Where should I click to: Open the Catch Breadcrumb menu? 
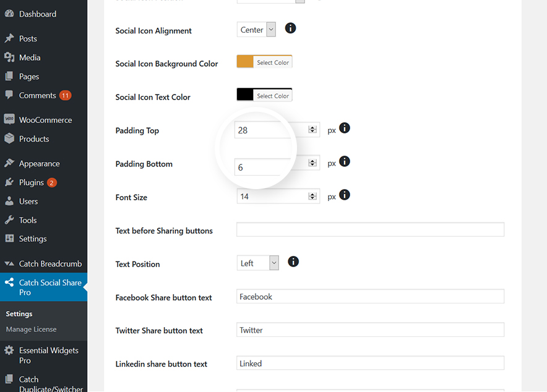click(x=43, y=263)
